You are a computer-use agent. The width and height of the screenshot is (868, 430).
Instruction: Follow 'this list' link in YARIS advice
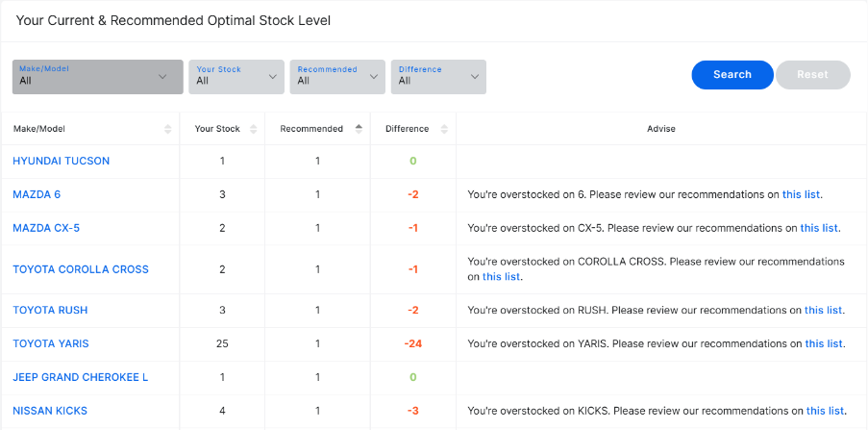coord(824,343)
